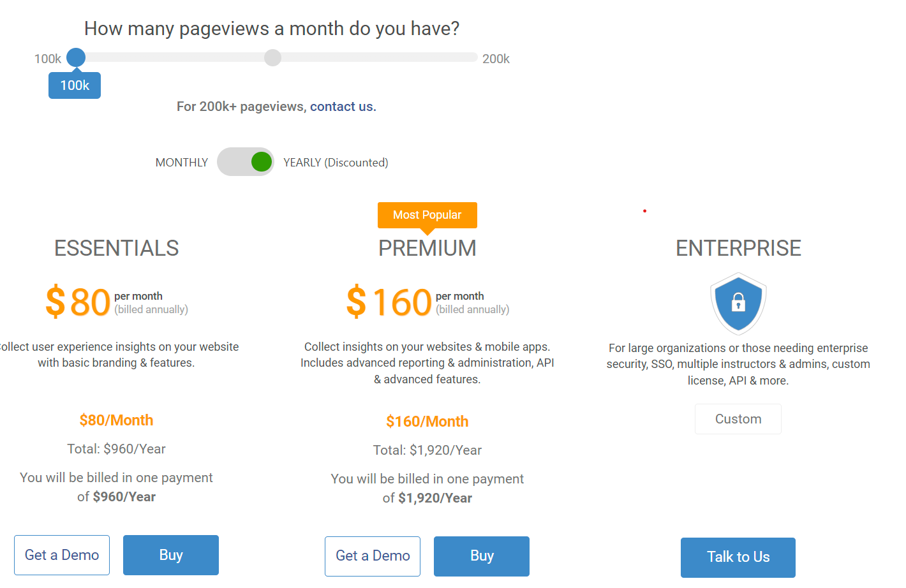Image resolution: width=906 pixels, height=588 pixels.
Task: Buy the Essentials plan
Action: (x=171, y=555)
